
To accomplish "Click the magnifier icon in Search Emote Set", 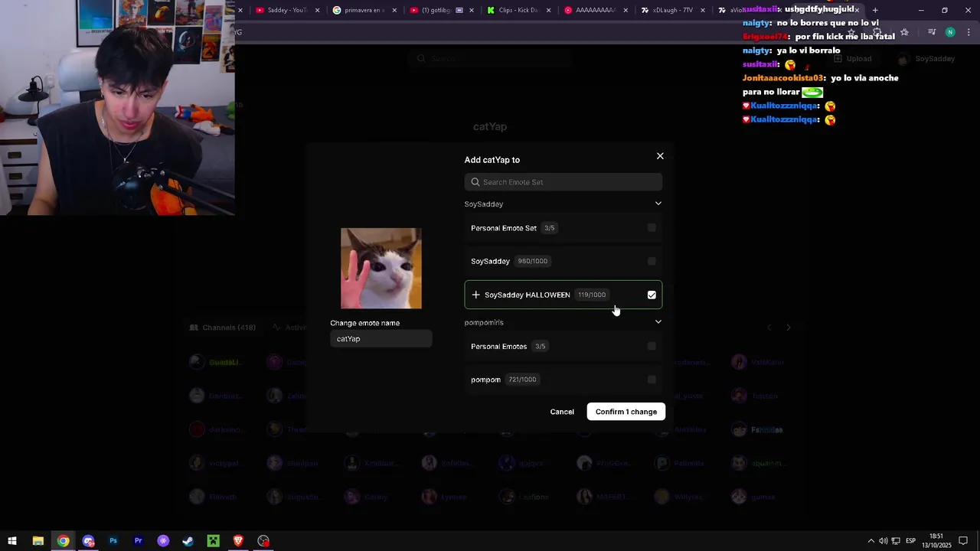I will [x=475, y=182].
